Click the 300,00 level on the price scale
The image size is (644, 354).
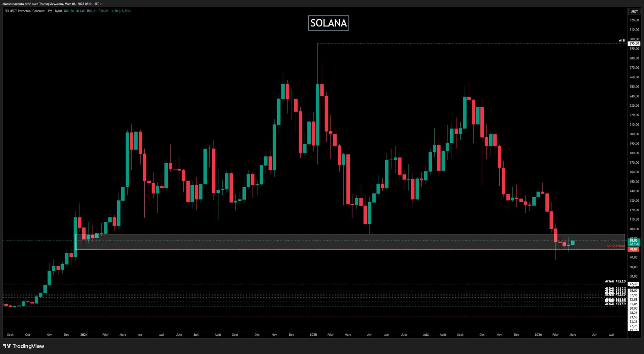click(634, 39)
